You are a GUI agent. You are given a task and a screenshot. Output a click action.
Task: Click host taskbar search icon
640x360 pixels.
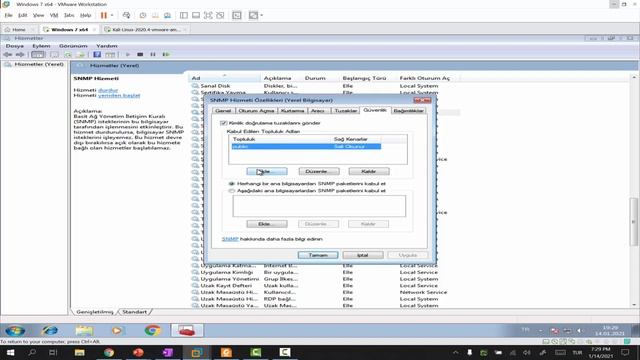click(x=32, y=352)
